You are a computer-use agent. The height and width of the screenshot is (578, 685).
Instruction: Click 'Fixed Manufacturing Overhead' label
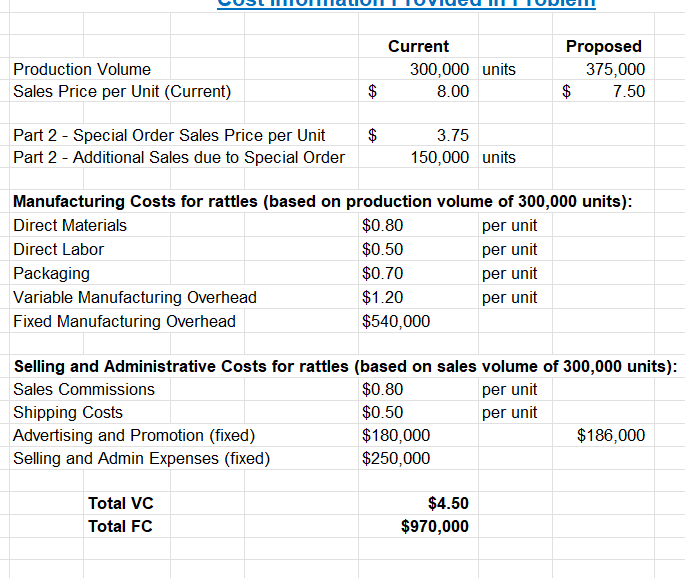124,322
